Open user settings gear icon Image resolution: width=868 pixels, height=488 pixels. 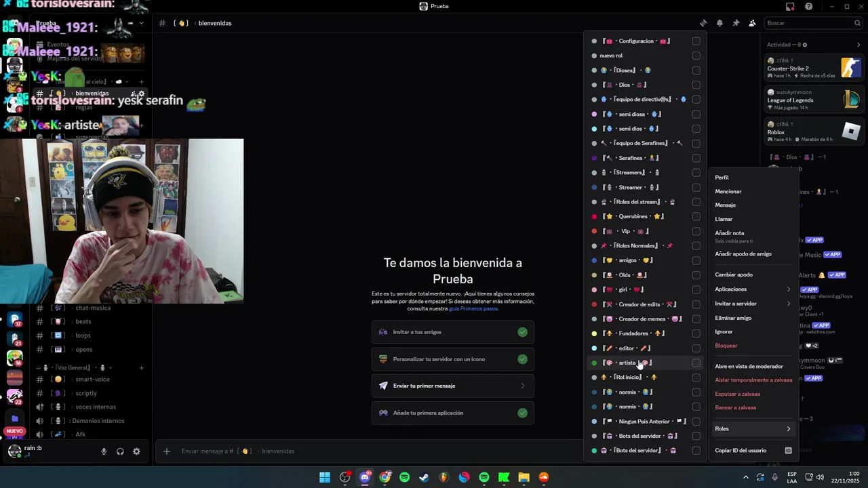pos(136,451)
